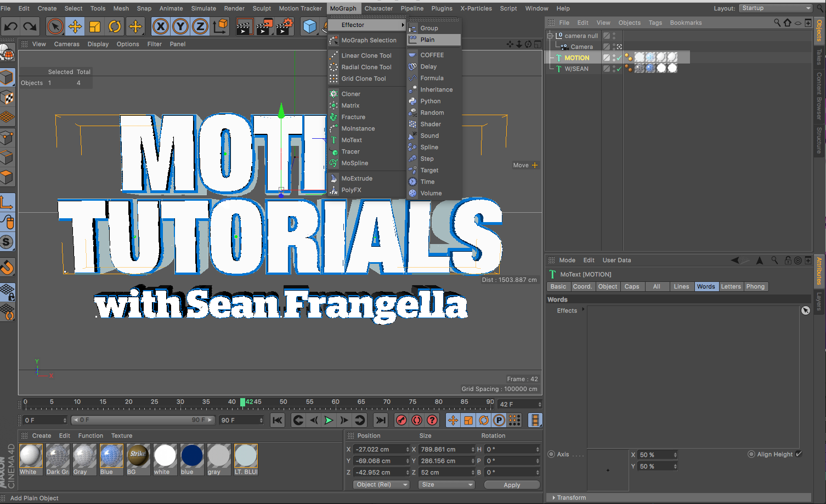Click the green Play Forwards button

point(329,420)
